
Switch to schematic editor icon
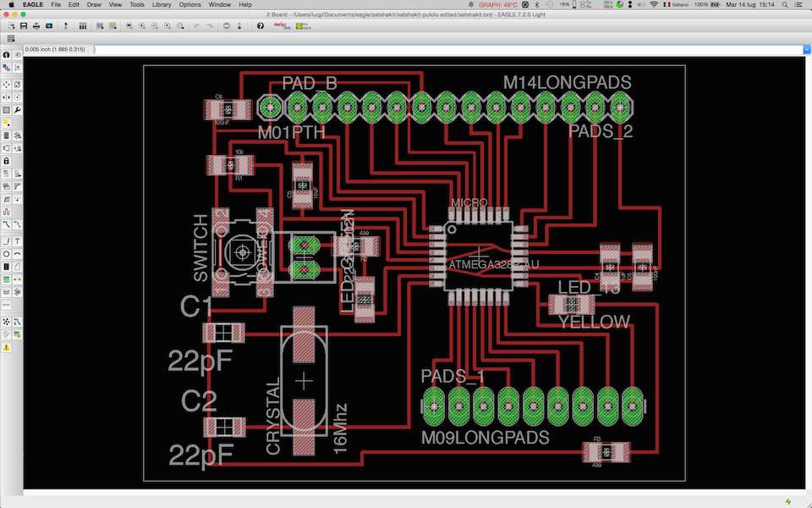pos(65,26)
